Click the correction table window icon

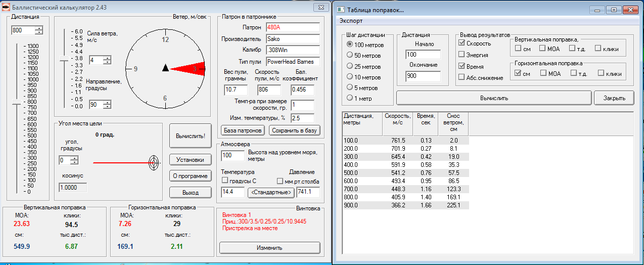(x=341, y=10)
